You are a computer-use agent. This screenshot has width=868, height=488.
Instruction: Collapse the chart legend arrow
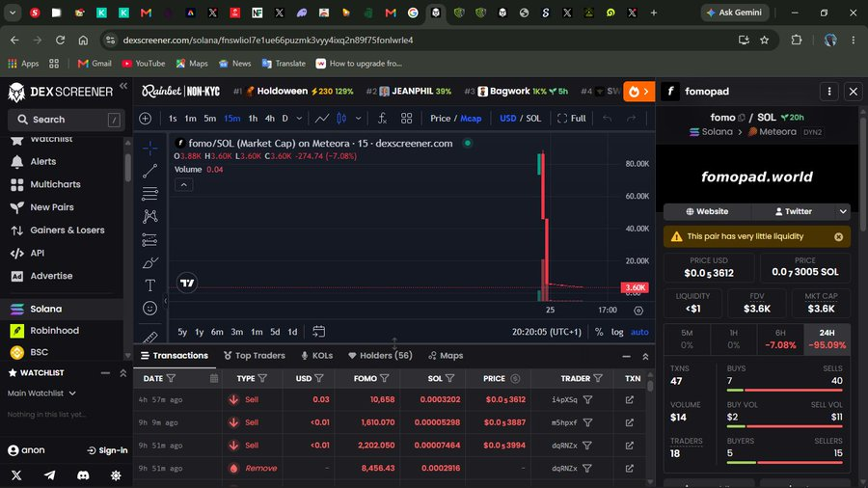point(184,185)
